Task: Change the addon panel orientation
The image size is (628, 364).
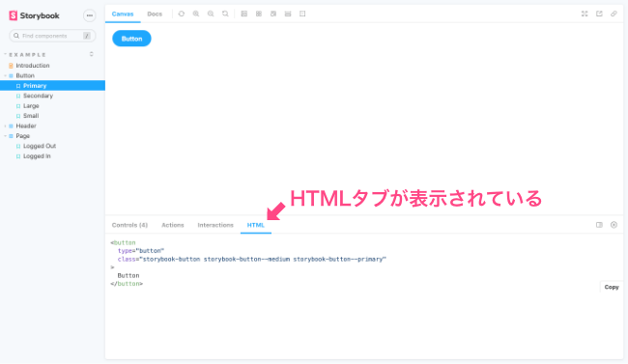Action: click(x=599, y=225)
